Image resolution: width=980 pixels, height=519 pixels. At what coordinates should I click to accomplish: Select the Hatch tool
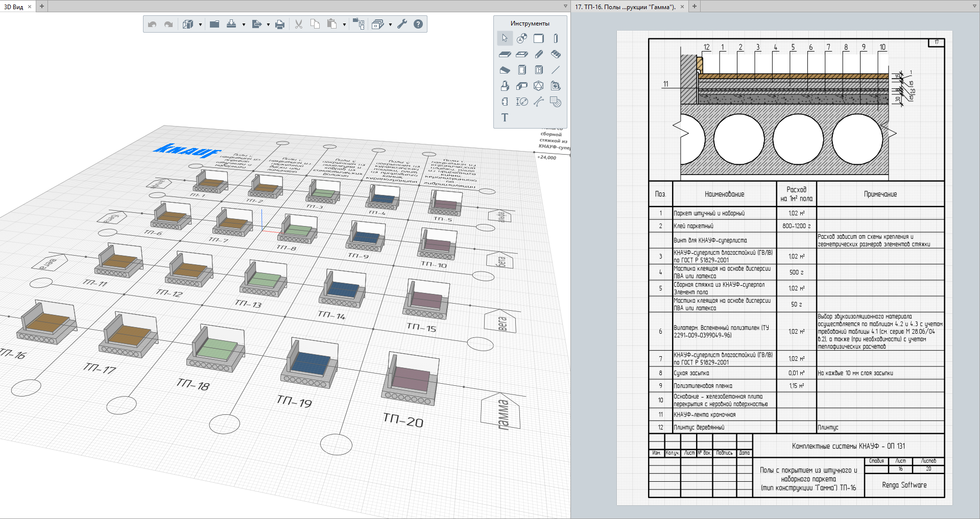556,102
